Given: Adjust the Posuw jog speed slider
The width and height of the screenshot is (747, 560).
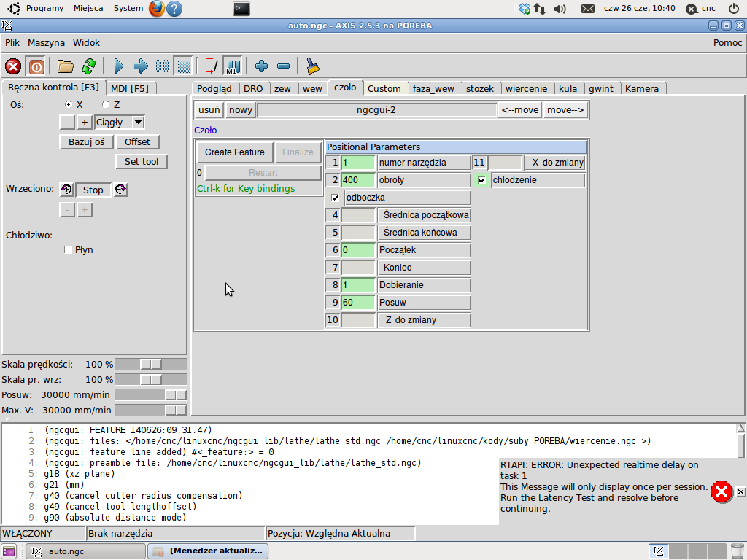Looking at the screenshot, I should 150,394.
